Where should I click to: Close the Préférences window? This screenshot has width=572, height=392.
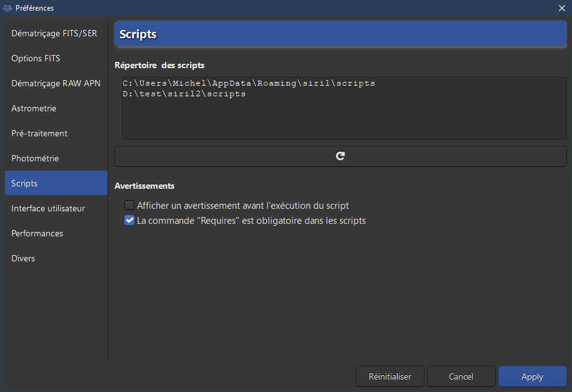[562, 8]
